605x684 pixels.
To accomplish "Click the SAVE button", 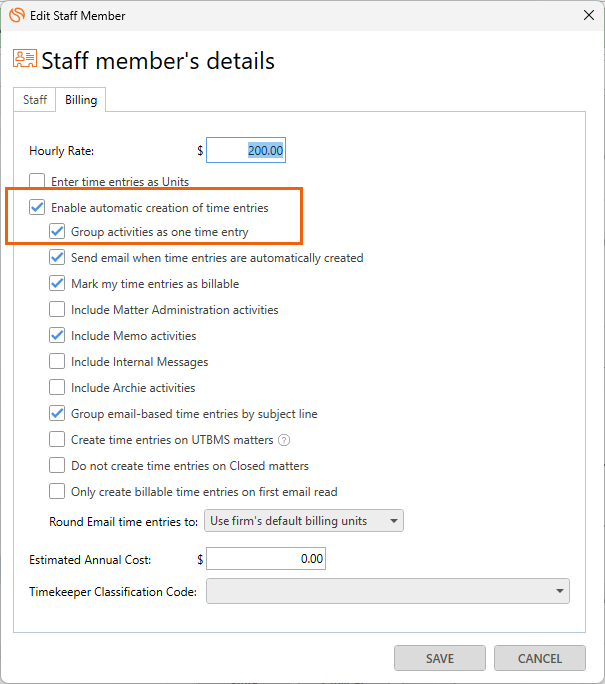I will click(x=440, y=658).
